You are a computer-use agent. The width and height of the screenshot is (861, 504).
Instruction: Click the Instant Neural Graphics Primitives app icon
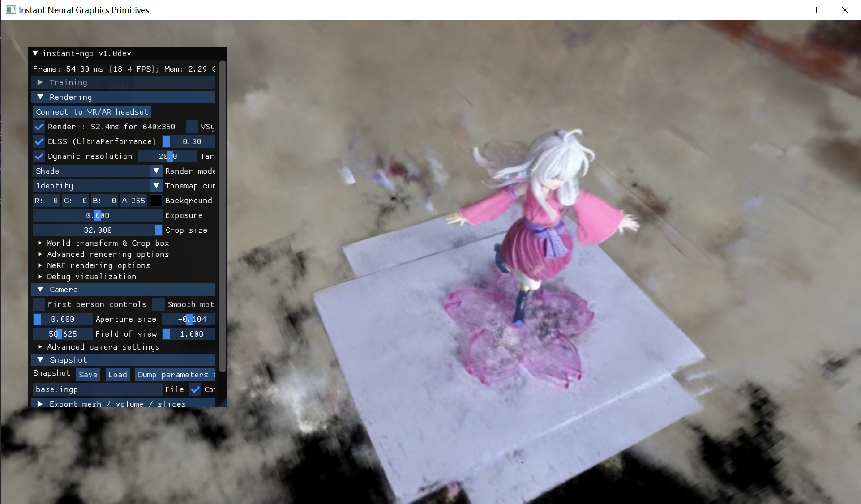[11, 10]
